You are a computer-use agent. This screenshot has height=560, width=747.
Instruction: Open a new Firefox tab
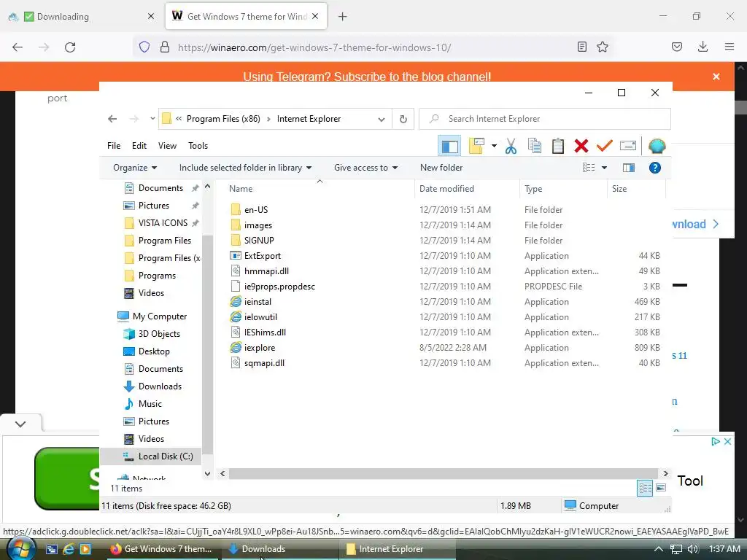click(x=343, y=17)
